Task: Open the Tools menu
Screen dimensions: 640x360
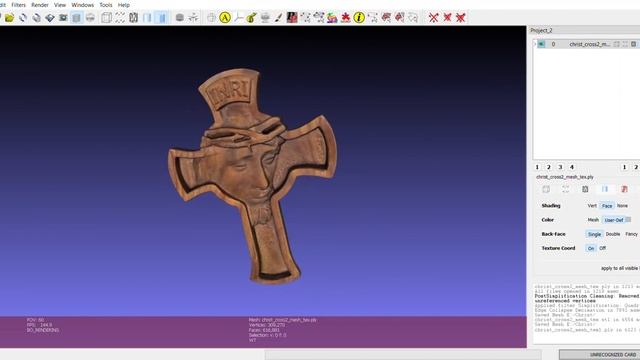Action: 106,5
